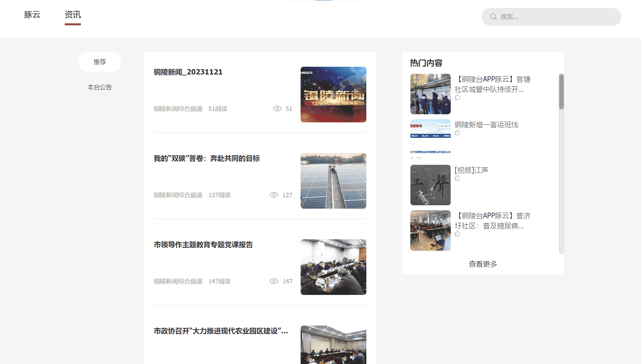This screenshot has height=364, width=641.
Task: Click the hot content panel scrollbar
Action: (x=561, y=92)
